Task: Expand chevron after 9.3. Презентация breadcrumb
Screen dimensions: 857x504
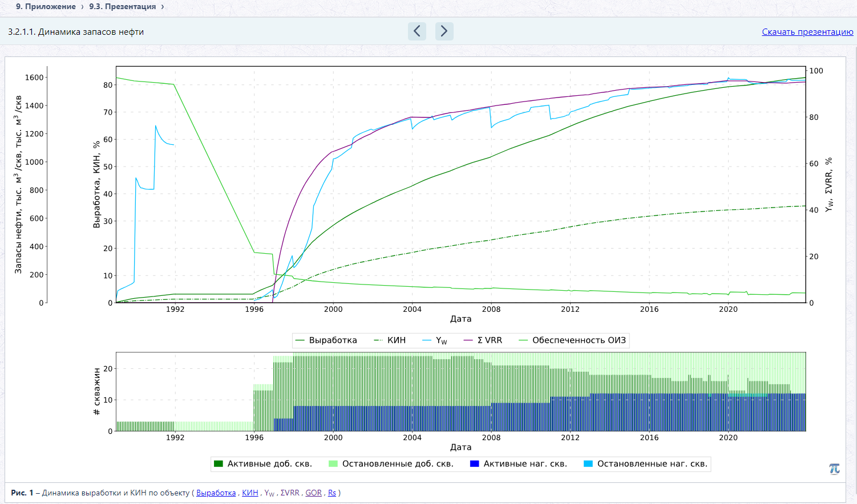Action: [163, 7]
